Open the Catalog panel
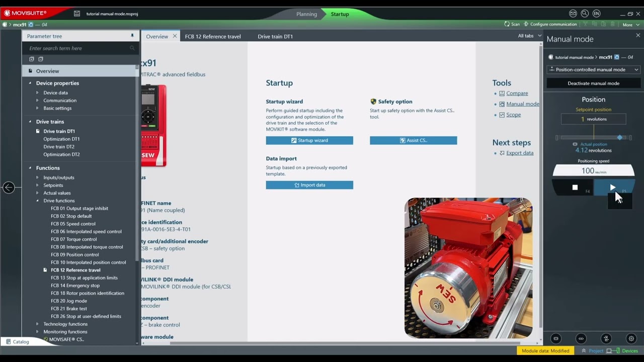The height and width of the screenshot is (362, 644). click(x=17, y=342)
